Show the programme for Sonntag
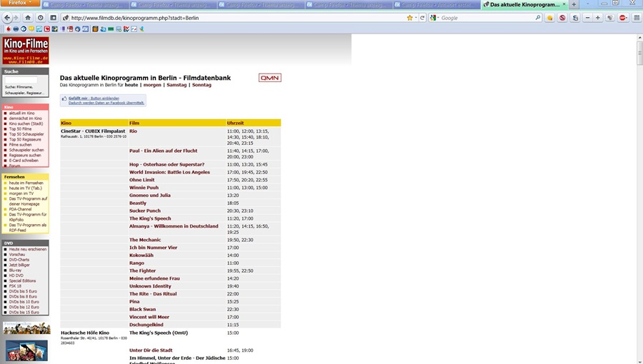This screenshot has height=364, width=643. click(x=201, y=85)
